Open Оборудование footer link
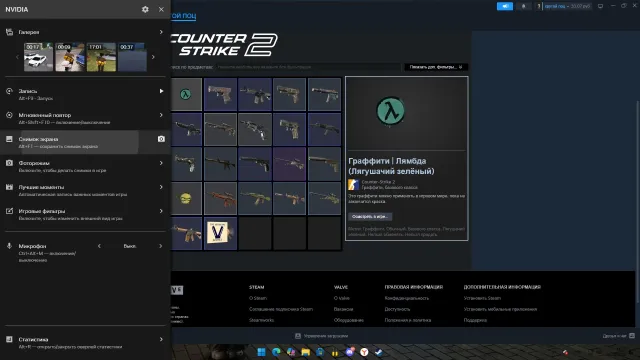This screenshot has width=640, height=360. click(x=349, y=320)
